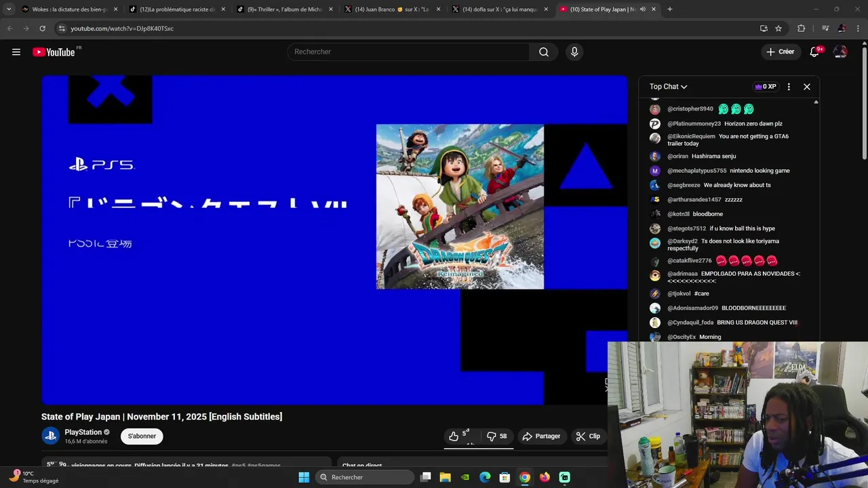Expand the Top Chat mode dropdown
868x488 pixels.
pyautogui.click(x=668, y=87)
